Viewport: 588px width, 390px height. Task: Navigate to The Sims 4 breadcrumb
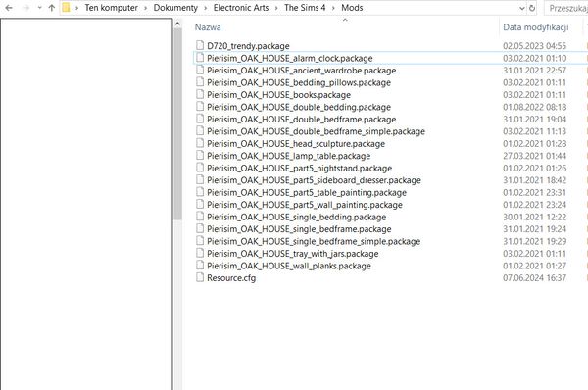click(x=305, y=8)
